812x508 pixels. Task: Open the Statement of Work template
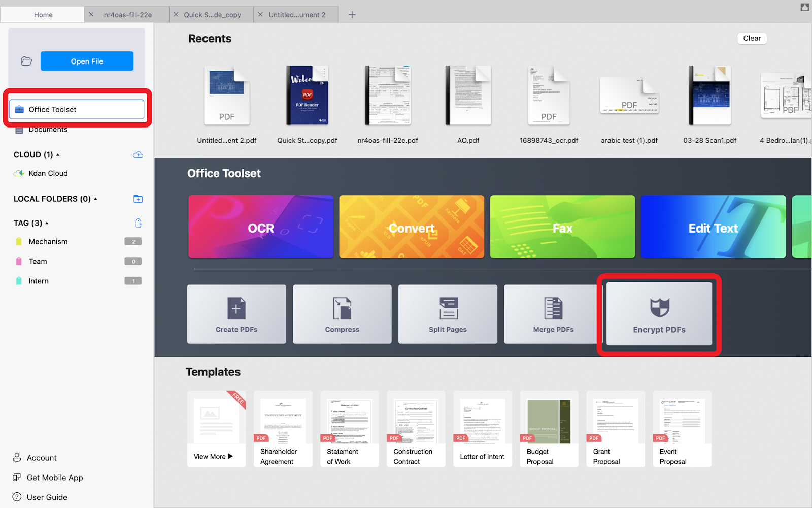point(349,429)
